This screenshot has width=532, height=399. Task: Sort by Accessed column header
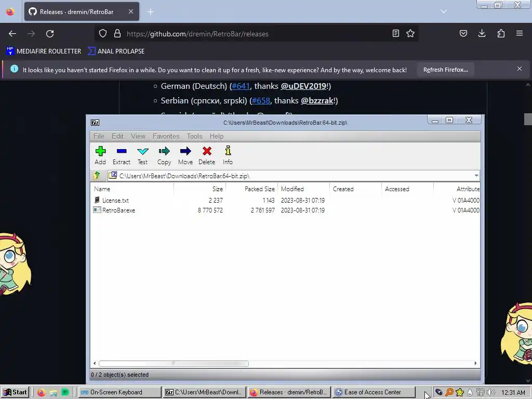407,189
